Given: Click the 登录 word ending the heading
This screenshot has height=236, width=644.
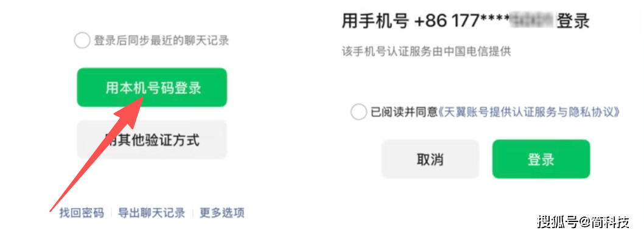Looking at the screenshot, I should click(573, 21).
